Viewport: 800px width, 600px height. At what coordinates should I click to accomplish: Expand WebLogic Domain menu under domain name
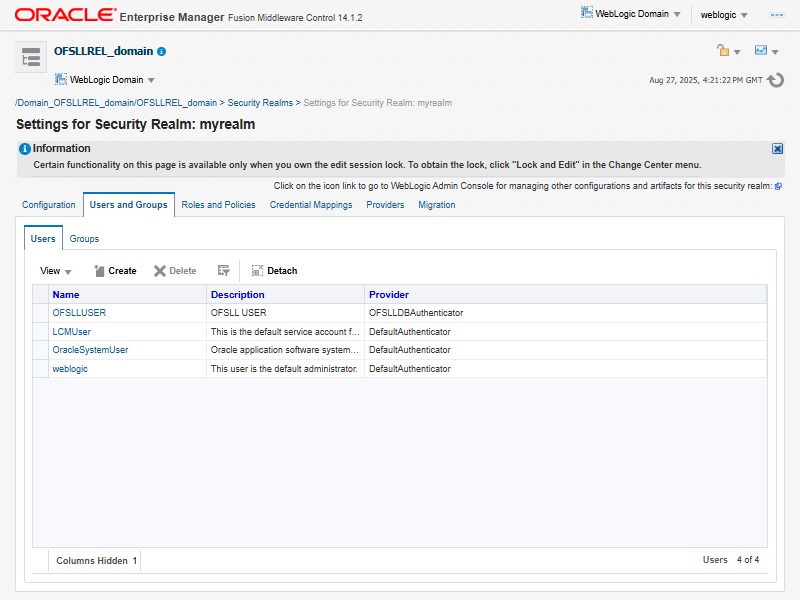(x=106, y=80)
